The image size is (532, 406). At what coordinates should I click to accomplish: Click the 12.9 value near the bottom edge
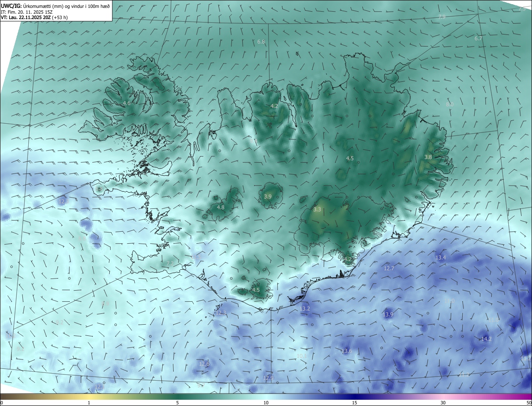tap(268, 377)
